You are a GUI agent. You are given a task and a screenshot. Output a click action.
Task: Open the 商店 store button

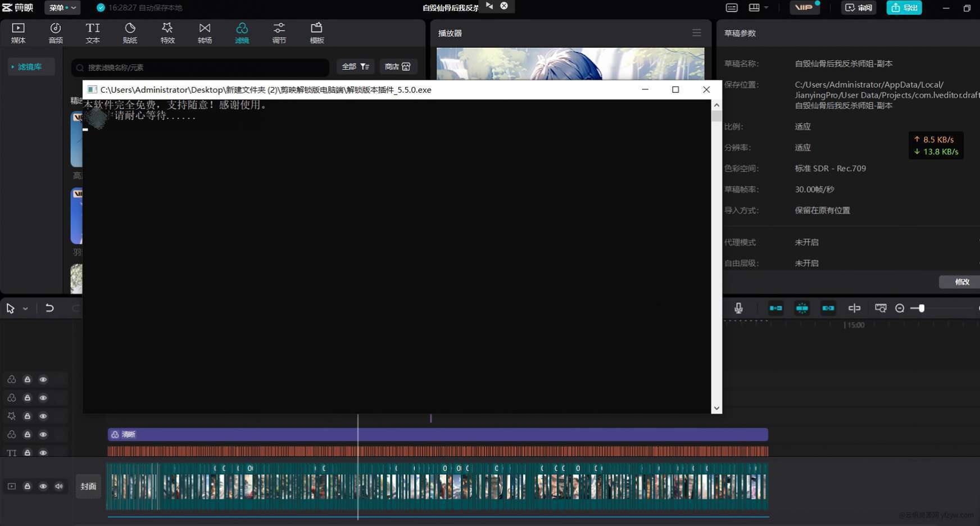(x=398, y=67)
